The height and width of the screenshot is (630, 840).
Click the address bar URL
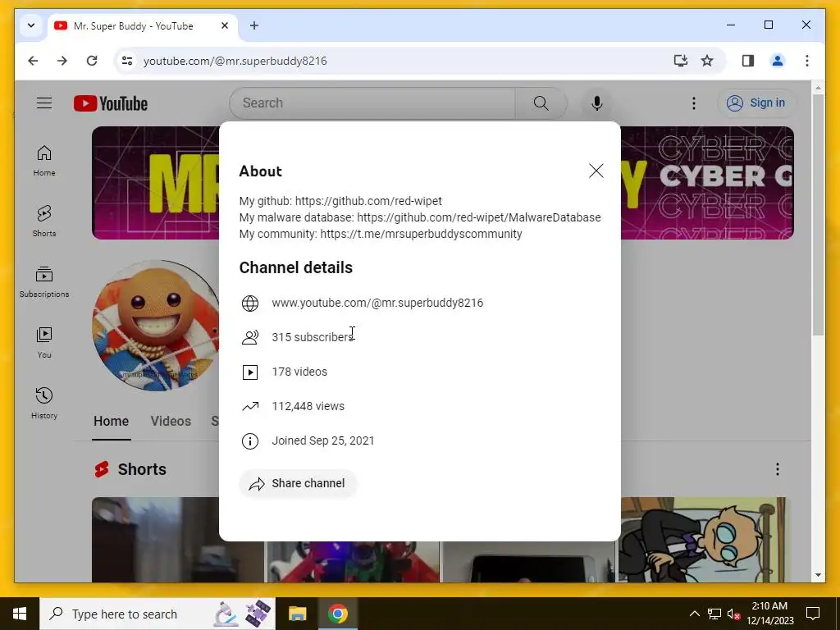(235, 61)
